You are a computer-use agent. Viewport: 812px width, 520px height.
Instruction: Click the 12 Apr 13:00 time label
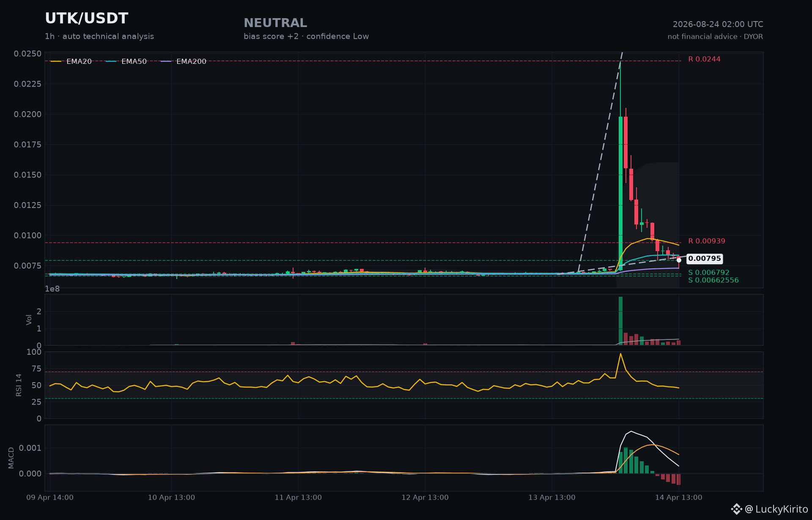(425, 498)
